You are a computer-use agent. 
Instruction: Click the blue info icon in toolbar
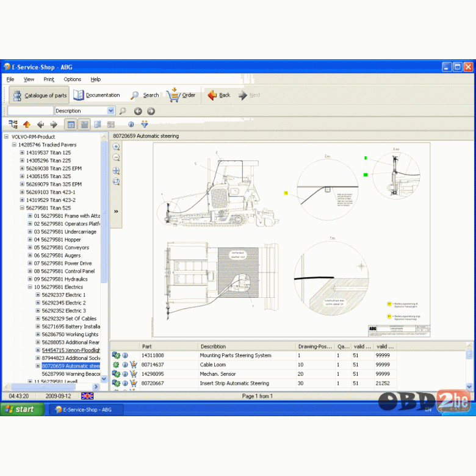coord(131,124)
